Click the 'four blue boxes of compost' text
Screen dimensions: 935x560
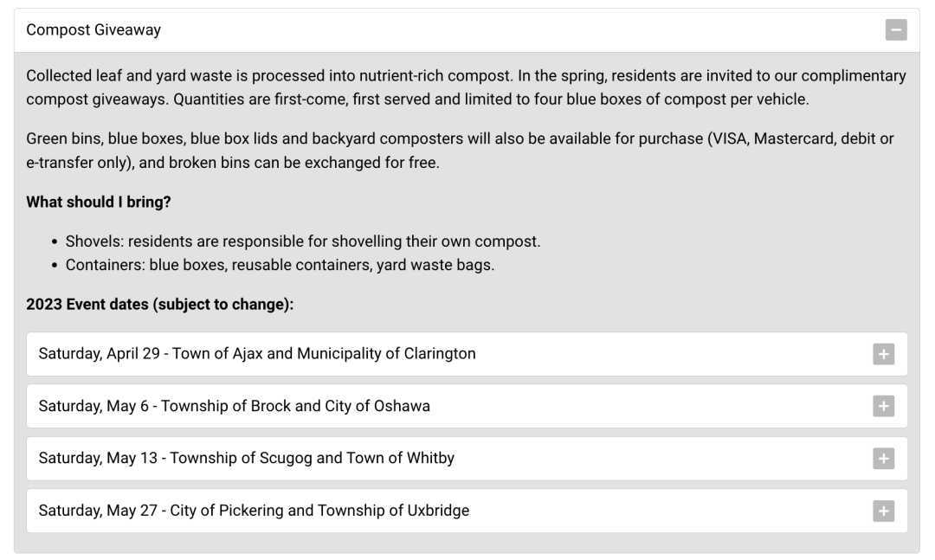[x=615, y=99]
